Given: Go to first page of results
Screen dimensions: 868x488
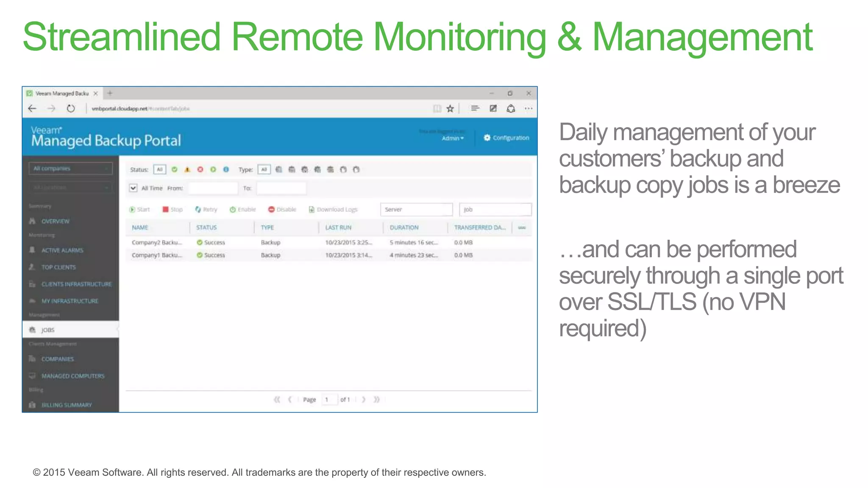Looking at the screenshot, I should point(277,399).
